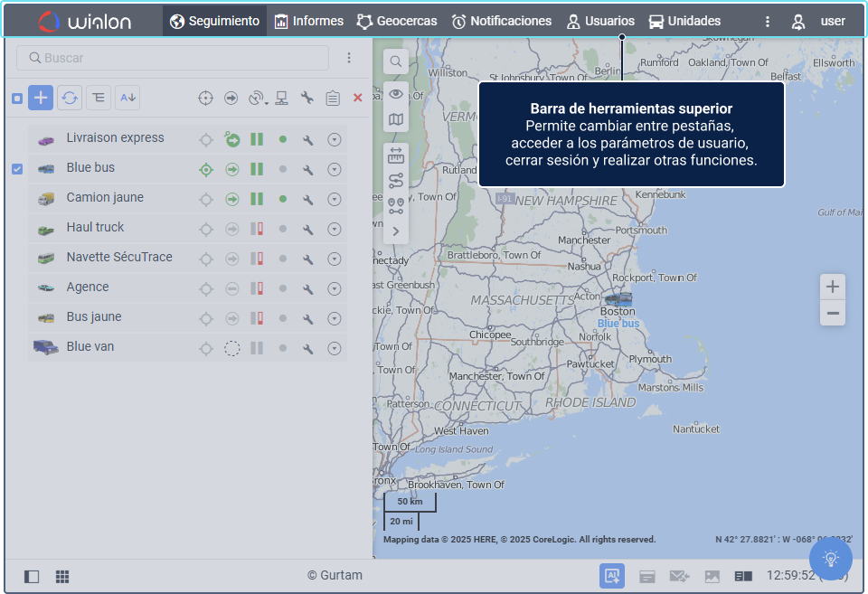This screenshot has height=594, width=868.
Task: Go to the Notificaciones tab
Action: 502,21
